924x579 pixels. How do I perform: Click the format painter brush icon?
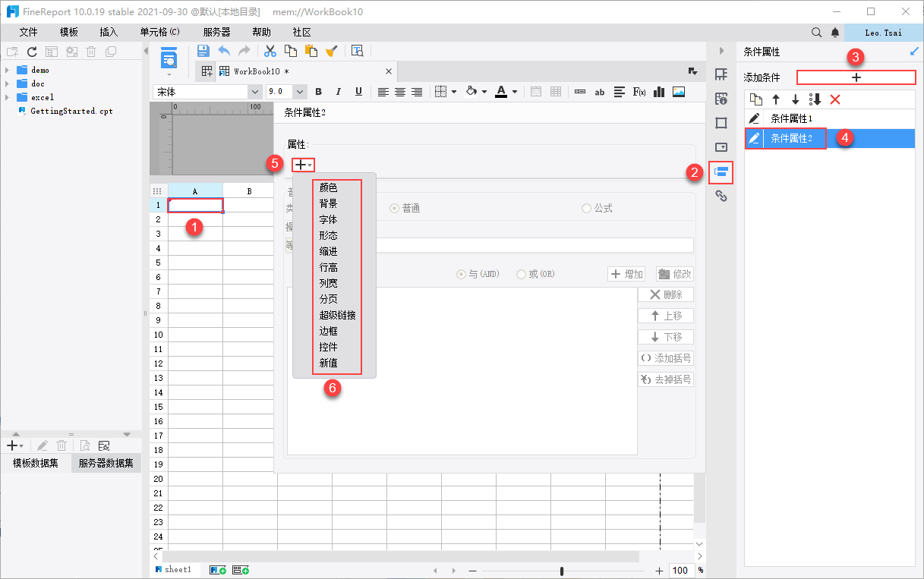(x=331, y=51)
